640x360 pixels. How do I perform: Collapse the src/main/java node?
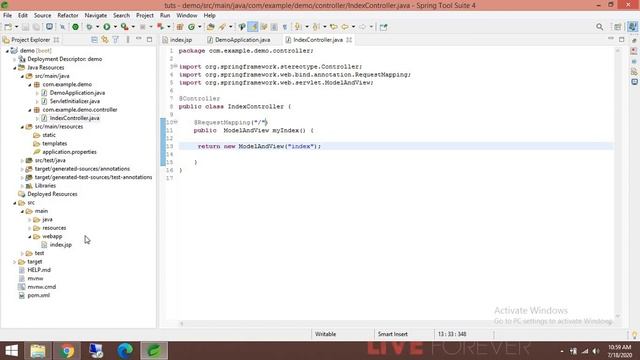[22, 76]
